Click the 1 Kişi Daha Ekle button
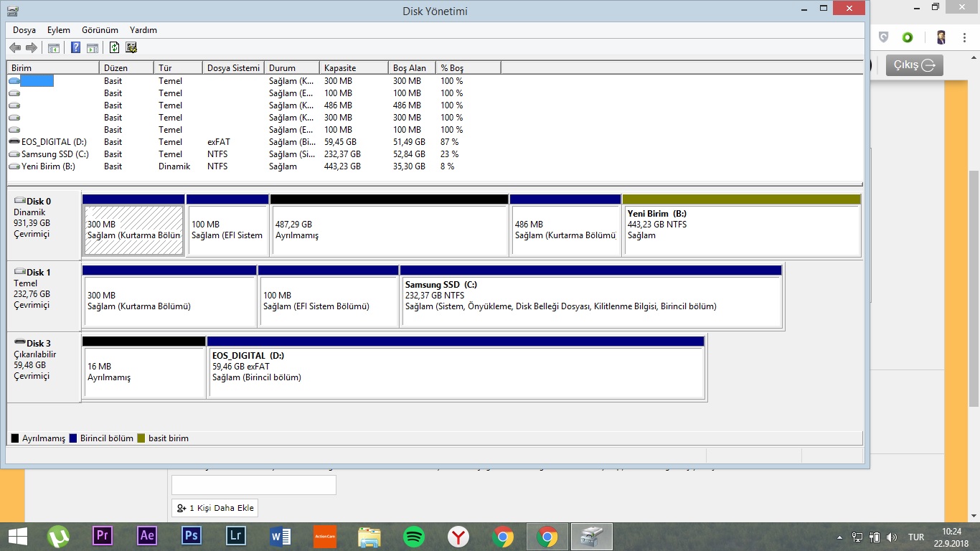This screenshot has height=551, width=980. (215, 508)
